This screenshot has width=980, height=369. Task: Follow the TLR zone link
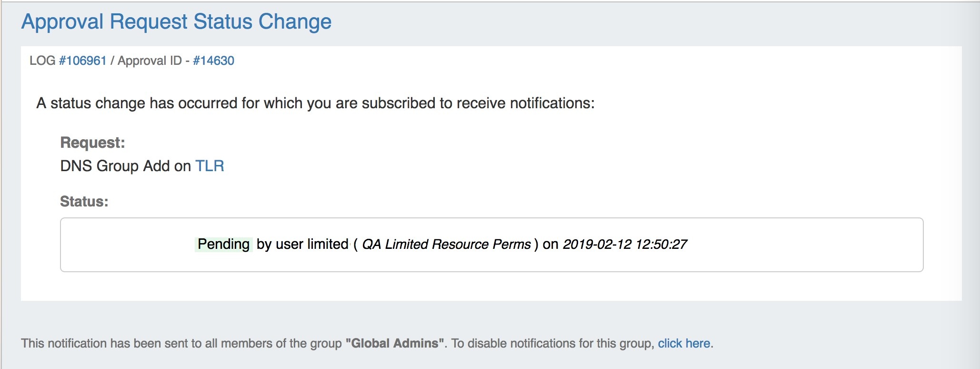point(210,166)
